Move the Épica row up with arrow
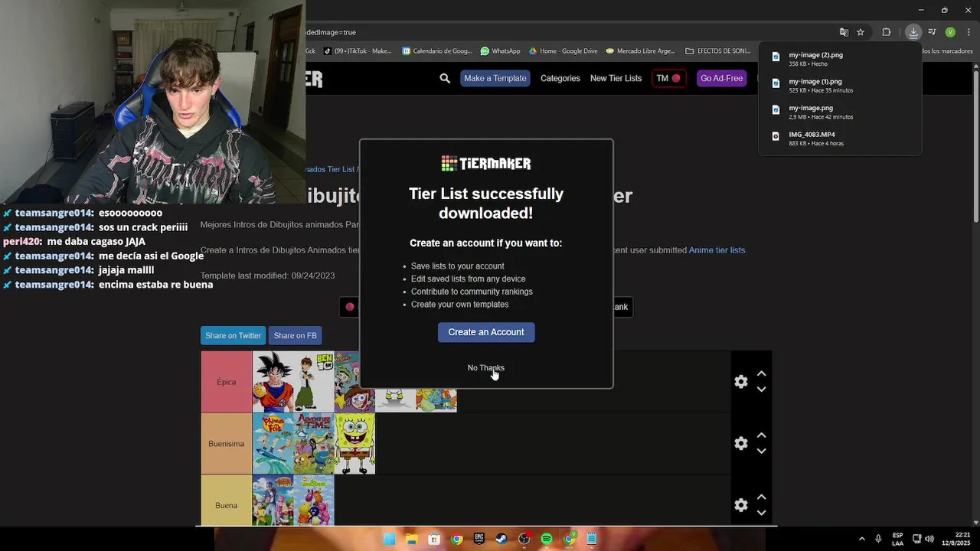Screen dimensions: 980x551 tap(762, 373)
